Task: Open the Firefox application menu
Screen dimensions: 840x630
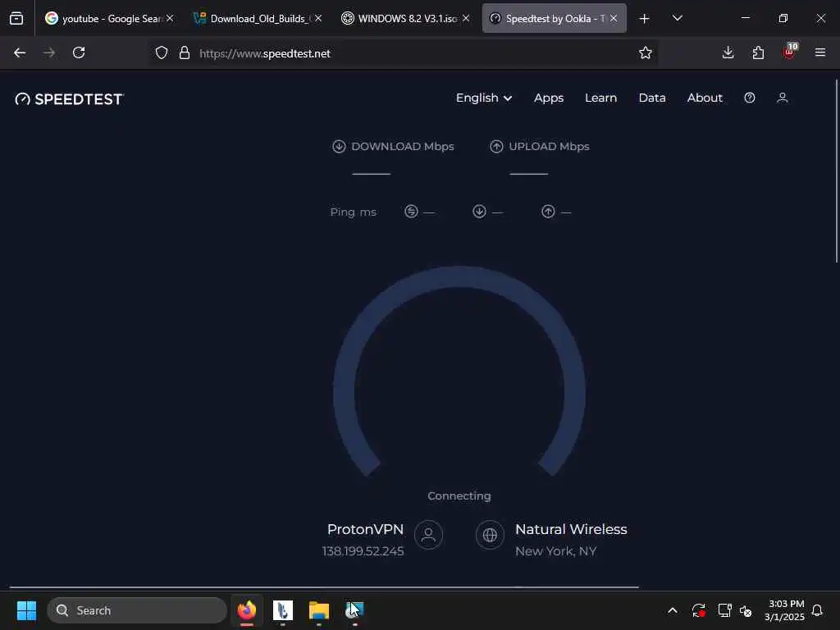Action: pyautogui.click(x=819, y=52)
